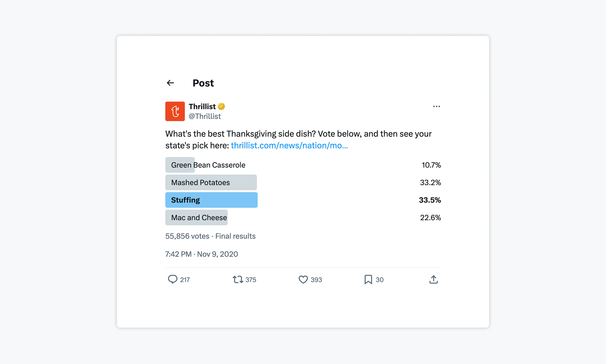
Task: Bookmark the post using the bookmark icon
Action: (x=368, y=280)
